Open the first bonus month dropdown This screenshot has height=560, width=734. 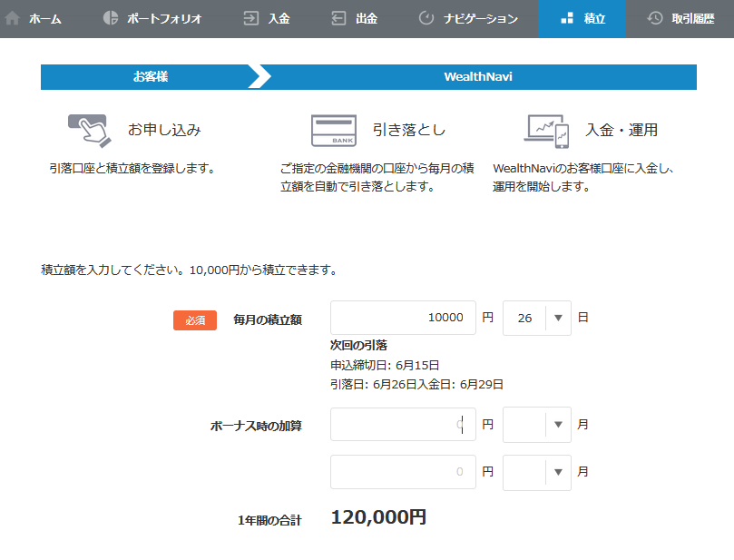pyautogui.click(x=537, y=425)
